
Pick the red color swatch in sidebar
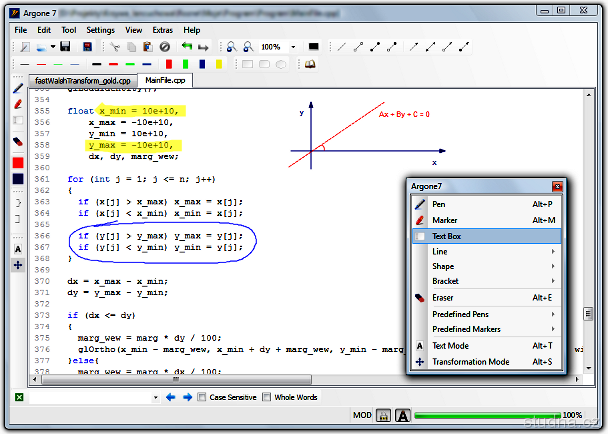(x=18, y=162)
